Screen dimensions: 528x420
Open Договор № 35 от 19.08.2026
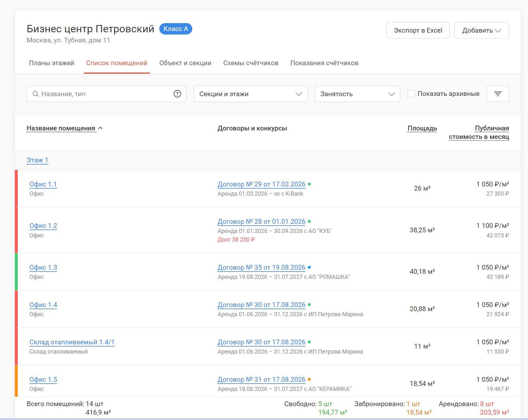(261, 267)
